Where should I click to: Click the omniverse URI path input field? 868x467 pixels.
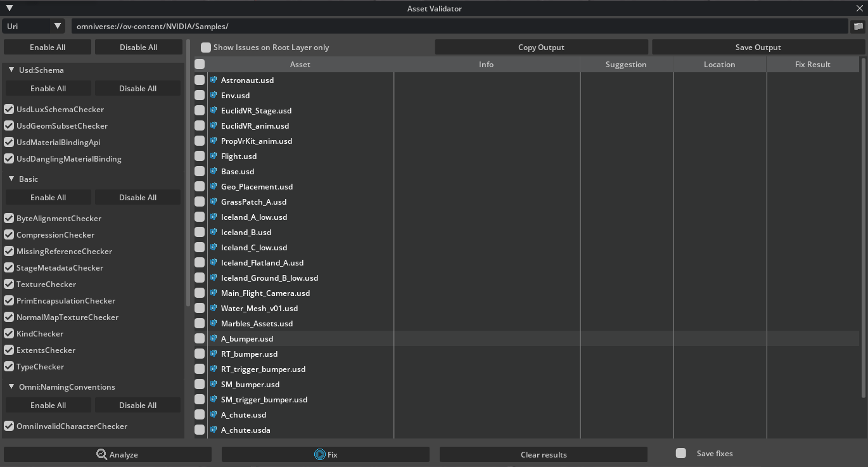(459, 26)
